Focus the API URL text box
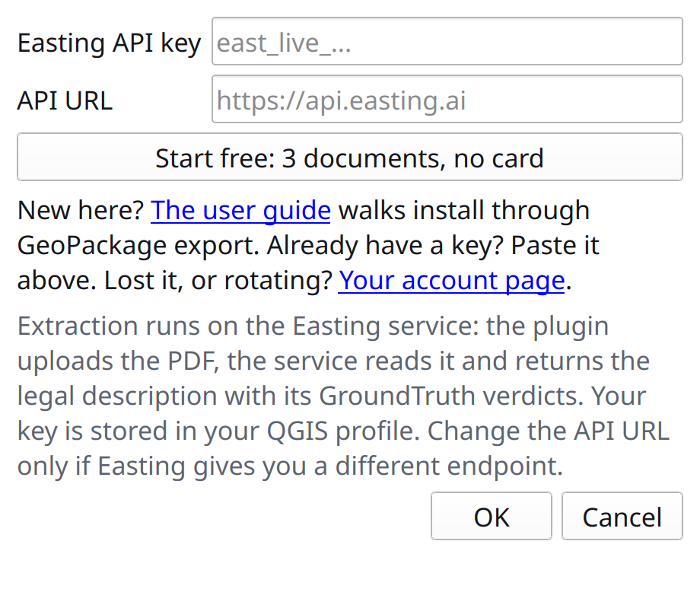Screen dimensions: 700x592 pos(447,99)
